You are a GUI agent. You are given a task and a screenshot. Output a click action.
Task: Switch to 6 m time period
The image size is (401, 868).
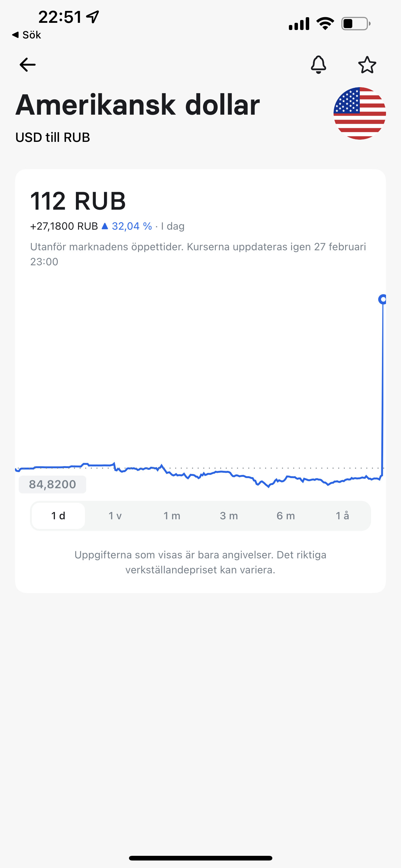pos(285,516)
